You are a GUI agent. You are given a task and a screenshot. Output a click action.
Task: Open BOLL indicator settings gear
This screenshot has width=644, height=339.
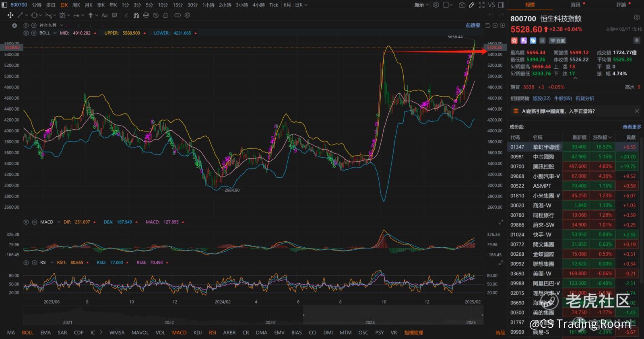[x=26, y=33]
